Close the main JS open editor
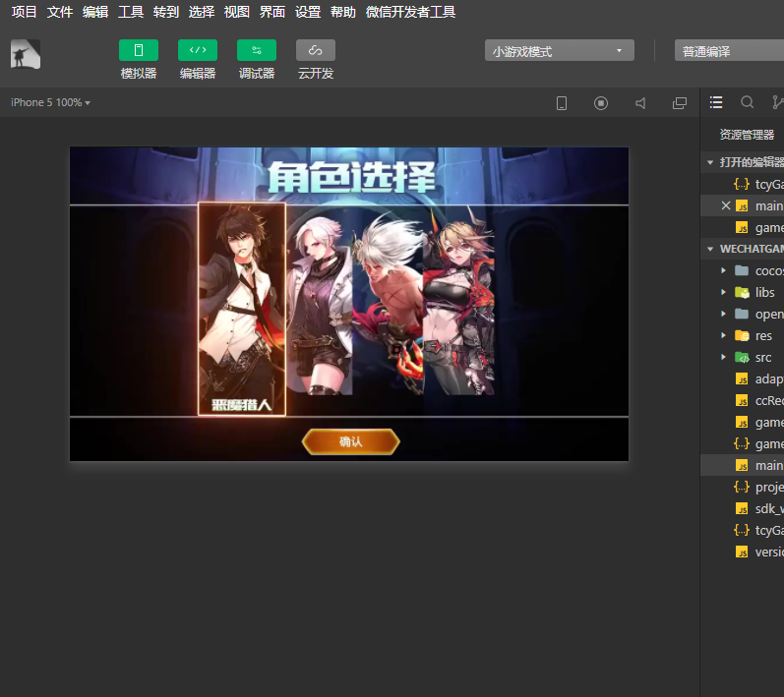Screen dimensions: 784x697 726,205
